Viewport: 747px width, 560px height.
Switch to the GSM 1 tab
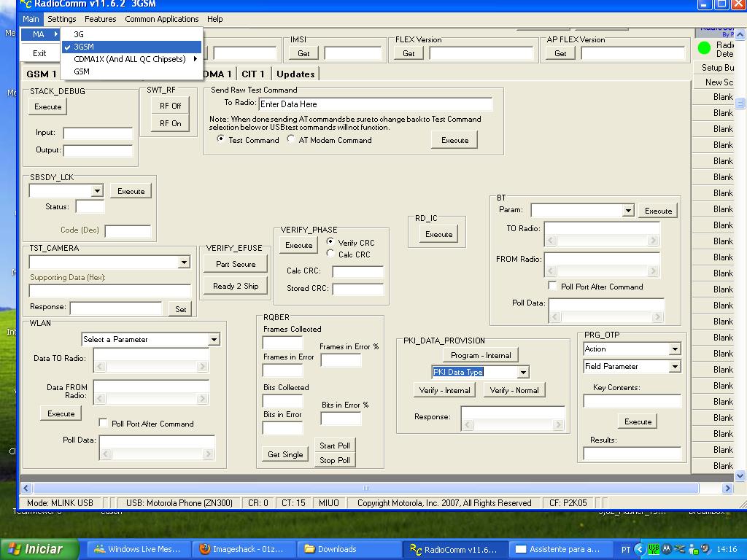pyautogui.click(x=41, y=74)
